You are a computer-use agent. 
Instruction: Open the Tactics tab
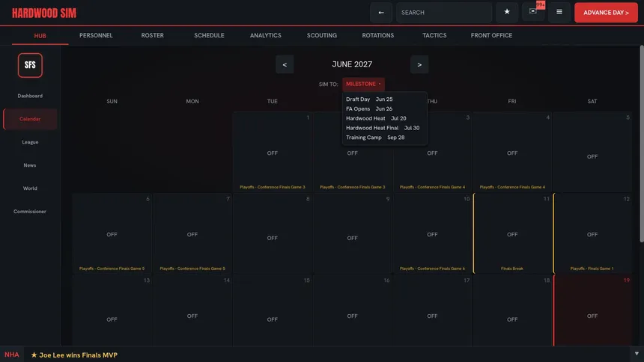434,35
